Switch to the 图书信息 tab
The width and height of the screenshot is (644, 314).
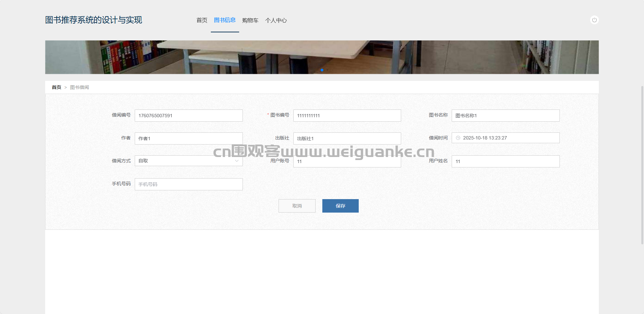click(x=225, y=20)
